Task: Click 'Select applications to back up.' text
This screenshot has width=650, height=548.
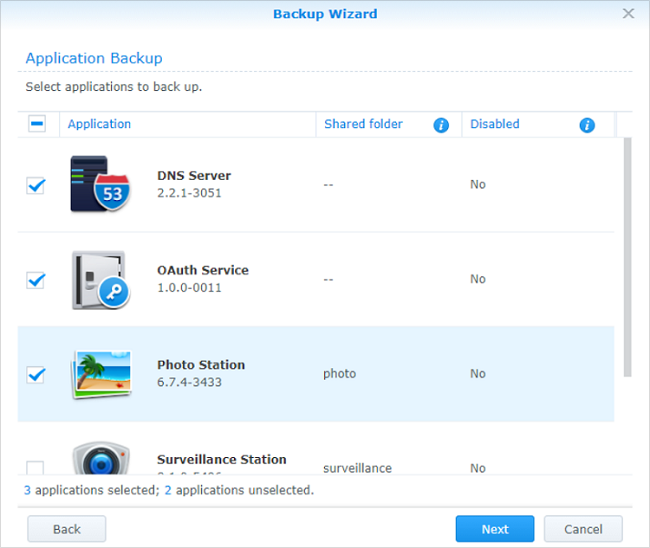Action: [x=114, y=87]
